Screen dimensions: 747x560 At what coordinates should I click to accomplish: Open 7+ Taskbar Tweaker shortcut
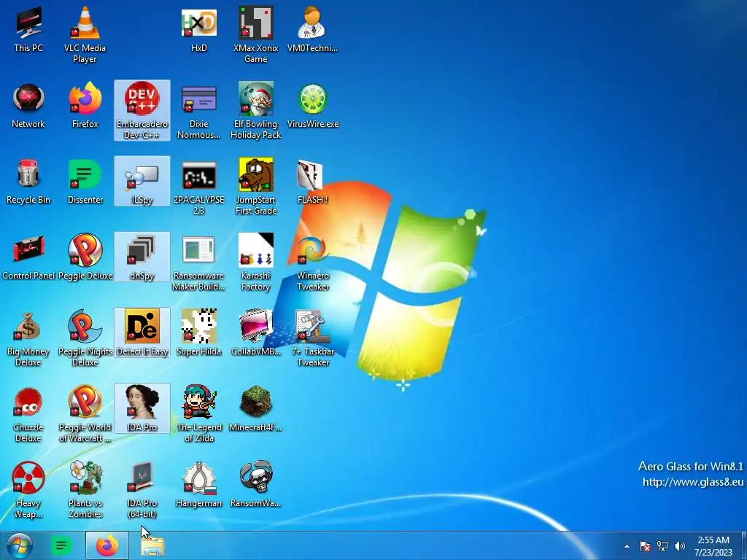[x=312, y=338]
